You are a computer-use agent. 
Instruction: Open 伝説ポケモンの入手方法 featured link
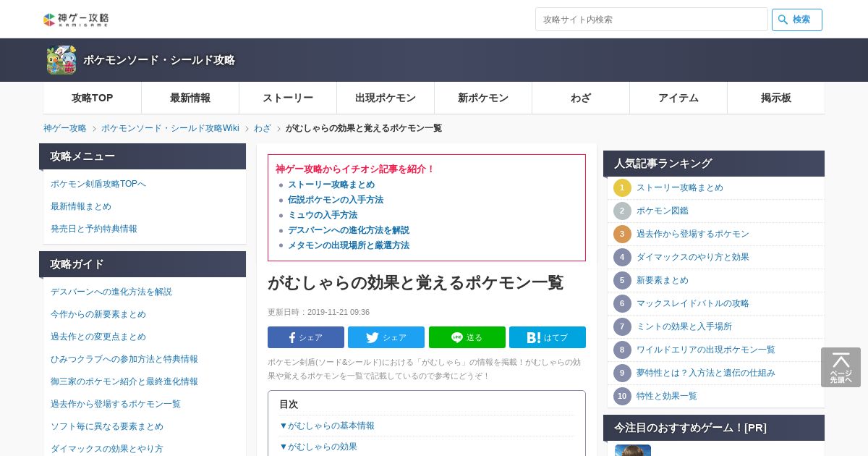click(x=336, y=200)
